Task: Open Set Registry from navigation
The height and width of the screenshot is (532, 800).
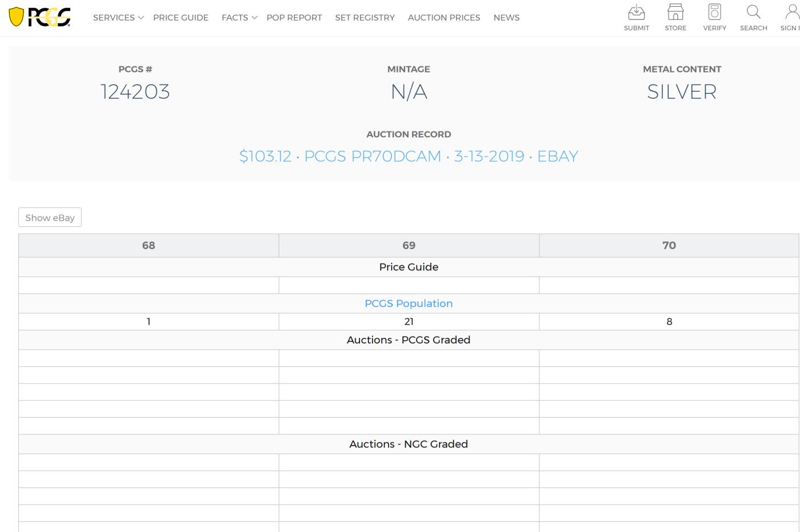Action: (x=365, y=18)
